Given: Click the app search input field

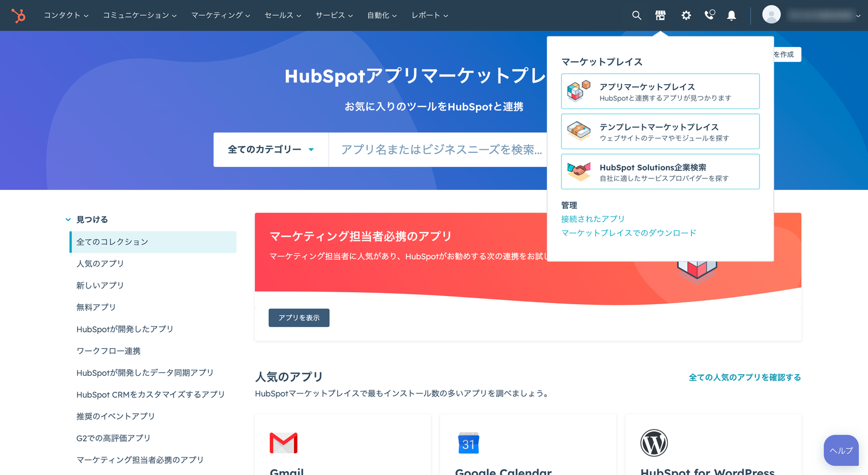Looking at the screenshot, I should [438, 150].
